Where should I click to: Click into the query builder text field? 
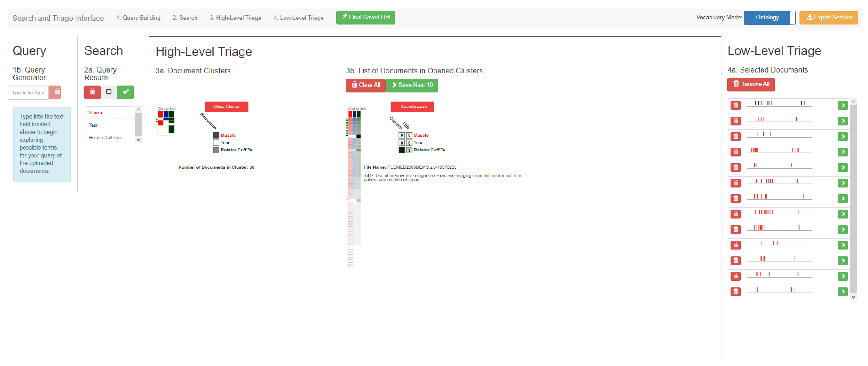pos(28,93)
